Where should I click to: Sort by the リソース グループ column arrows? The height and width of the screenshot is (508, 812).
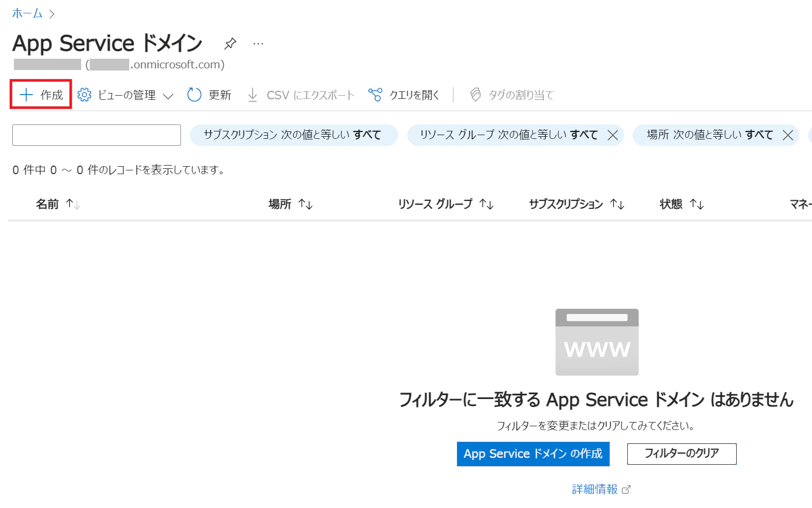486,204
